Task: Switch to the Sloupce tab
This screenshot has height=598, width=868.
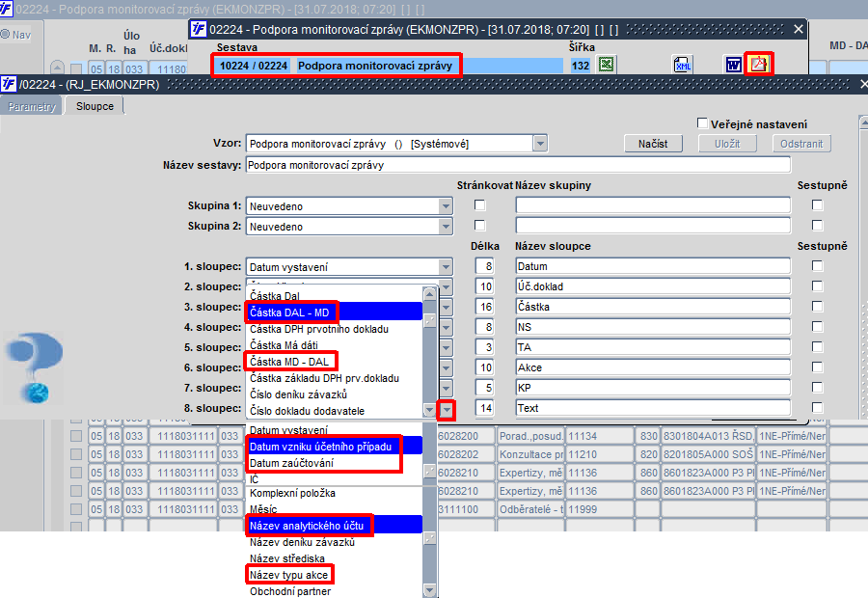Action: 95,106
